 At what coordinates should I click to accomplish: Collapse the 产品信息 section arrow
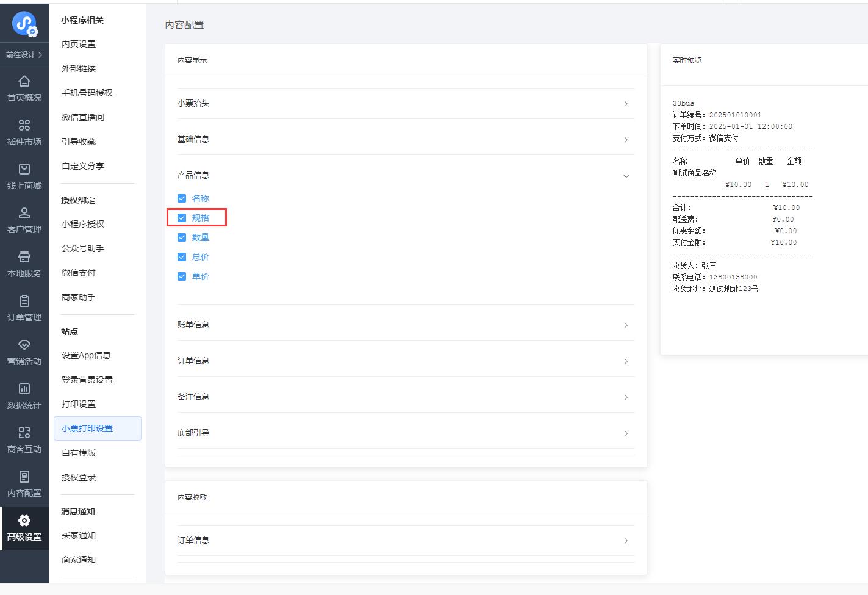click(626, 176)
